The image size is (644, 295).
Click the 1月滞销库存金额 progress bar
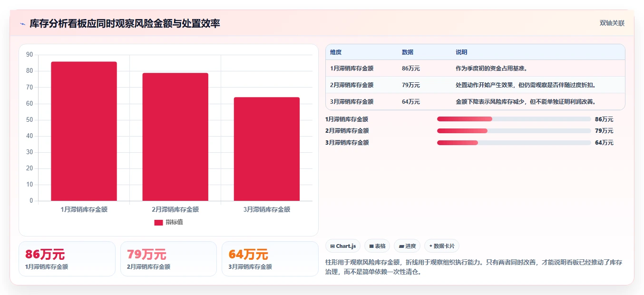pos(514,119)
